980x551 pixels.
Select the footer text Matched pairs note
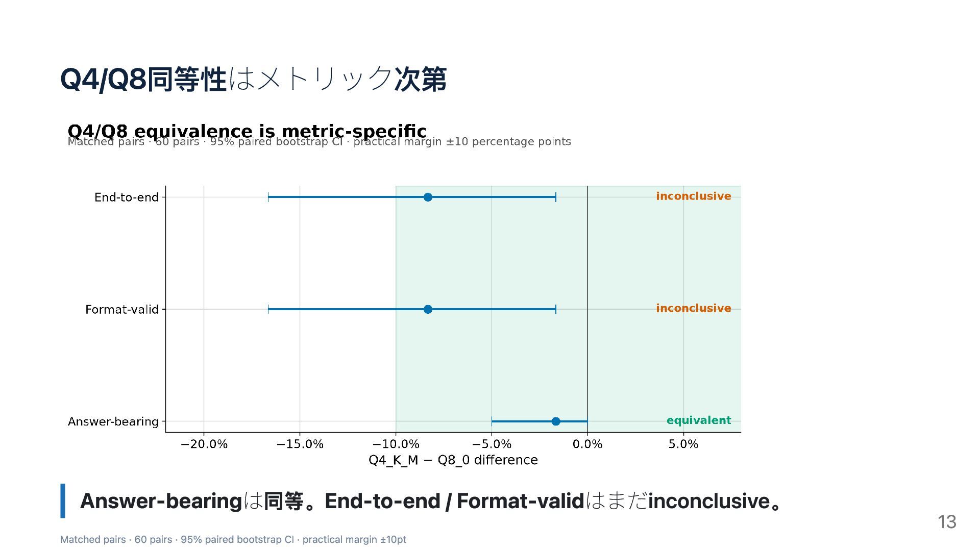pos(233,540)
